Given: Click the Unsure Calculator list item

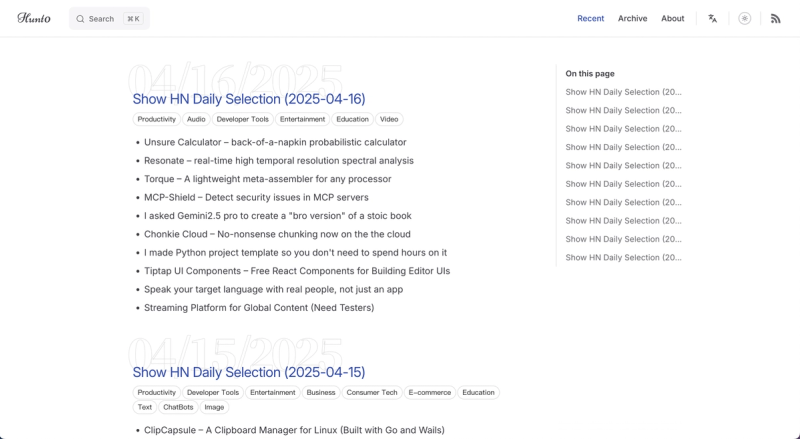Looking at the screenshot, I should [x=275, y=142].
